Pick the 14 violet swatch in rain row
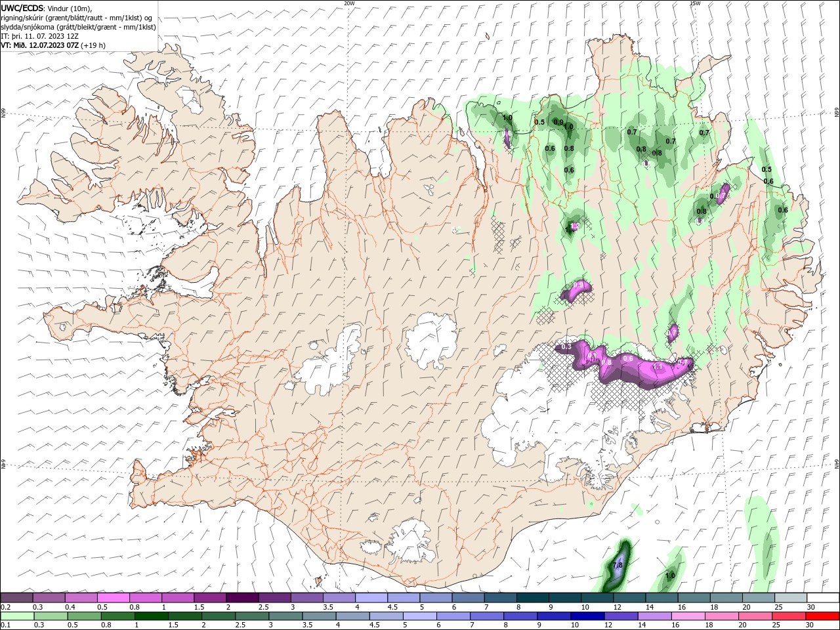This screenshot has height=630, width=840. (655, 616)
